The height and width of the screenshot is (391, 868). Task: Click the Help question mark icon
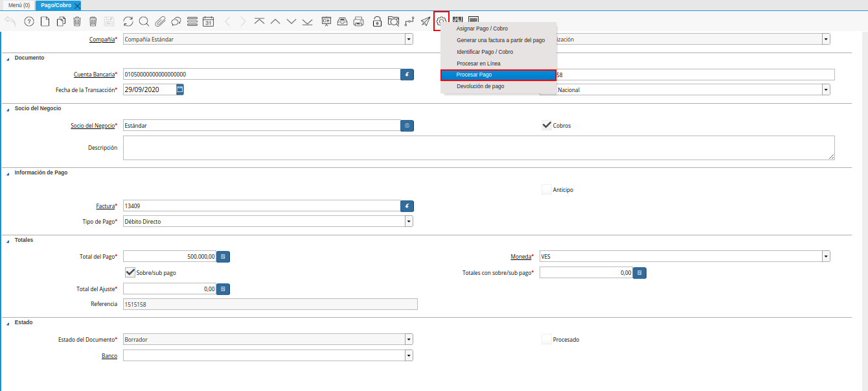click(29, 21)
